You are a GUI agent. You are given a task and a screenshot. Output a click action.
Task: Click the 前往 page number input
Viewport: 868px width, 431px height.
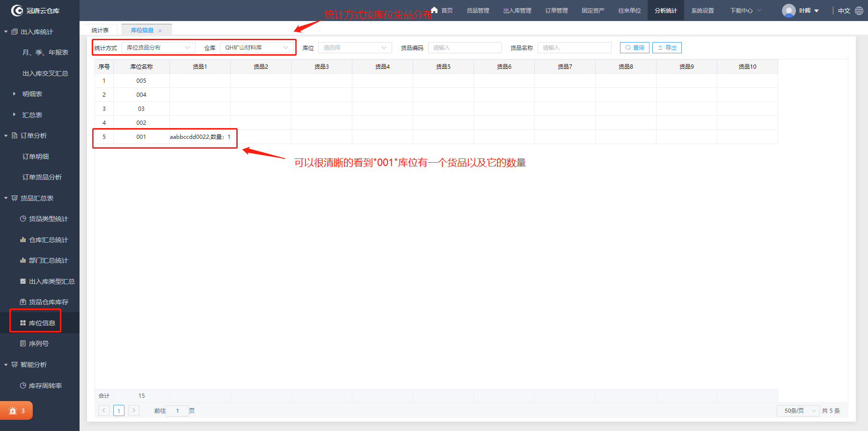click(177, 410)
